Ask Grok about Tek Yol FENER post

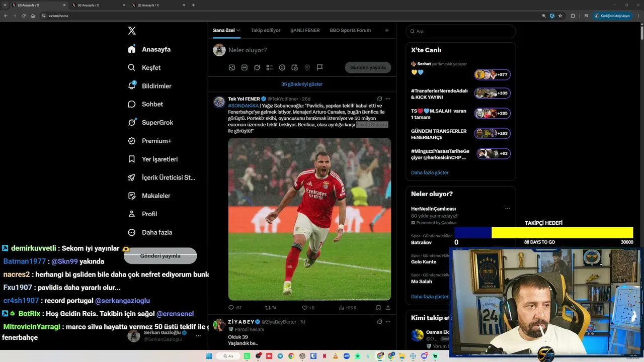380,99
